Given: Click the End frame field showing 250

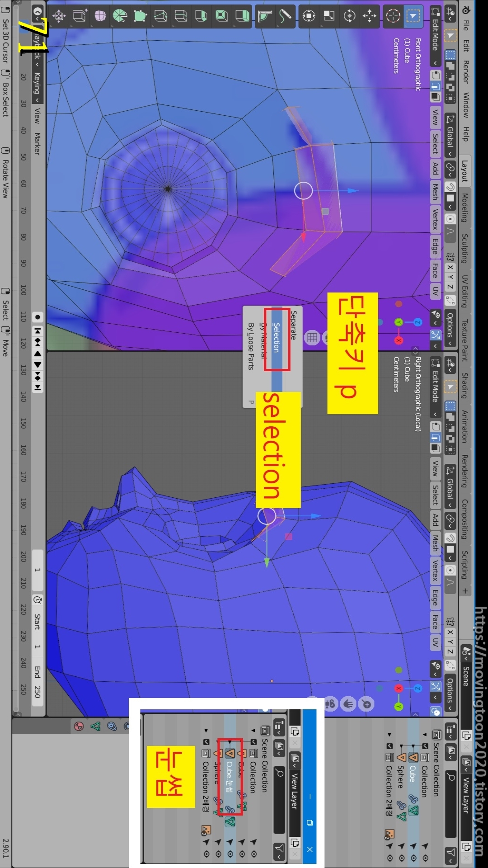Looking at the screenshot, I should [38, 681].
